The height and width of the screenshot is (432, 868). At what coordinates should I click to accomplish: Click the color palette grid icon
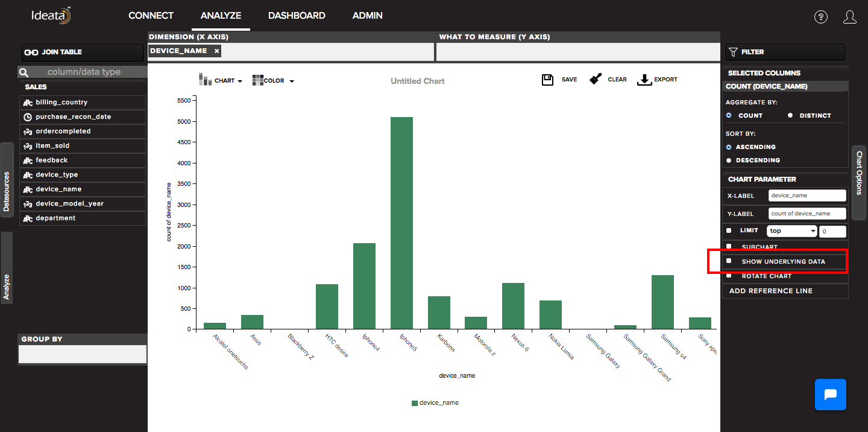258,80
